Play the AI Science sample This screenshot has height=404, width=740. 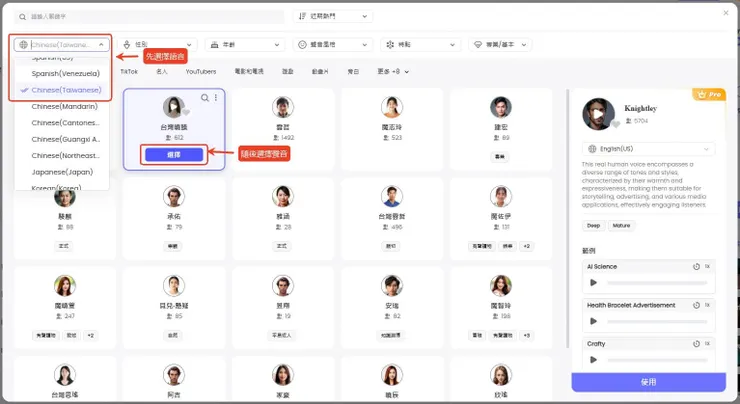coord(593,283)
